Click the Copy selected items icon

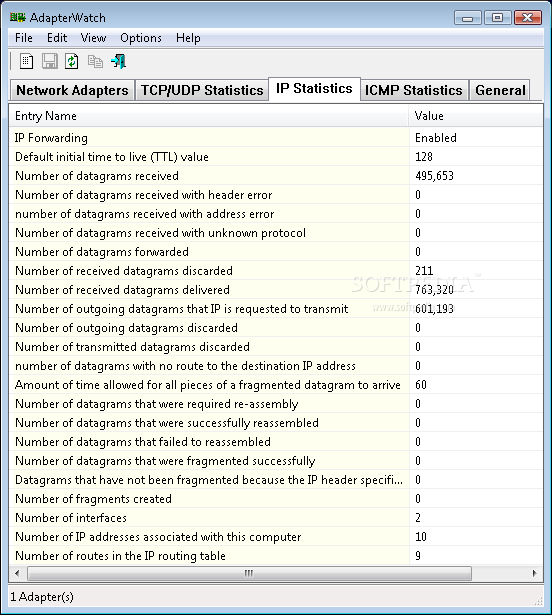pyautogui.click(x=95, y=61)
